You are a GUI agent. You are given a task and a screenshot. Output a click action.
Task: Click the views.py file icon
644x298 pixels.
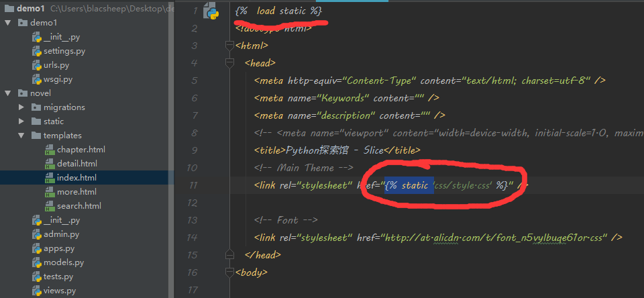(37, 291)
